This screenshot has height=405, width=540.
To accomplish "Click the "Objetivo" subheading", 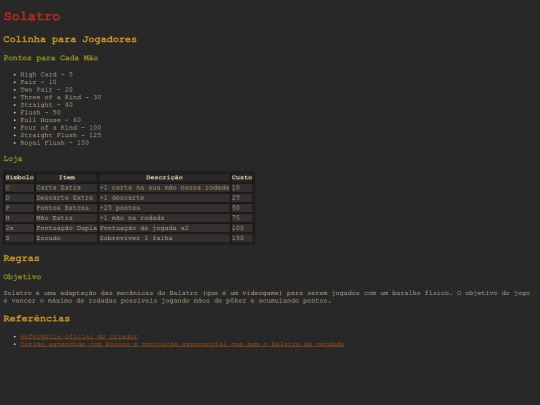I will click(x=22, y=277).
